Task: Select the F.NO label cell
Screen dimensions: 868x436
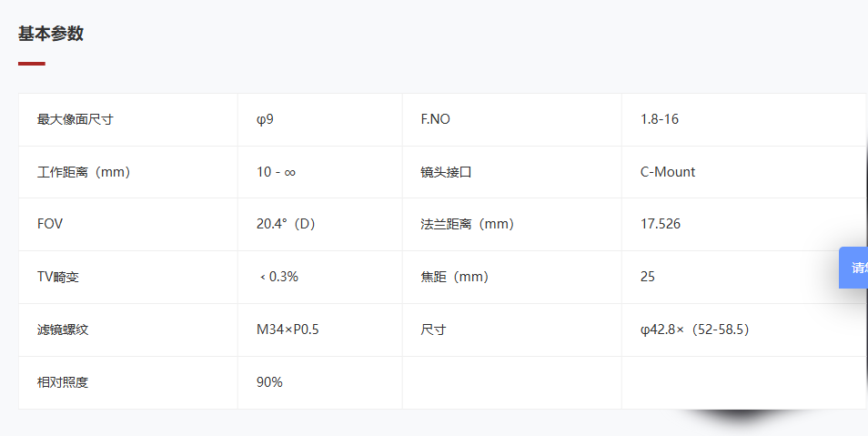Action: point(512,119)
